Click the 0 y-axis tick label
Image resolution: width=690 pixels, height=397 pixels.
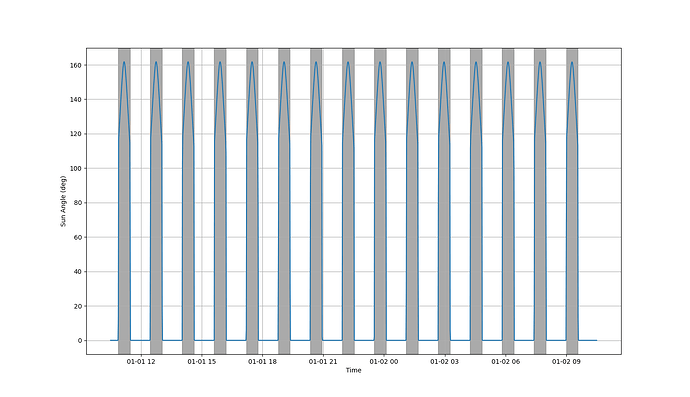pos(80,341)
